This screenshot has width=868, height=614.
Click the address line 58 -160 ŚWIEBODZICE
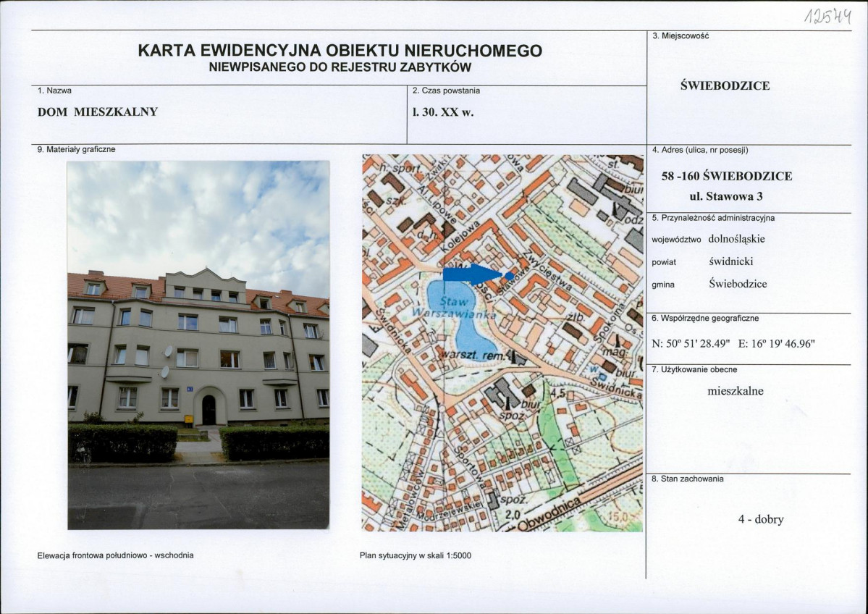pos(727,176)
